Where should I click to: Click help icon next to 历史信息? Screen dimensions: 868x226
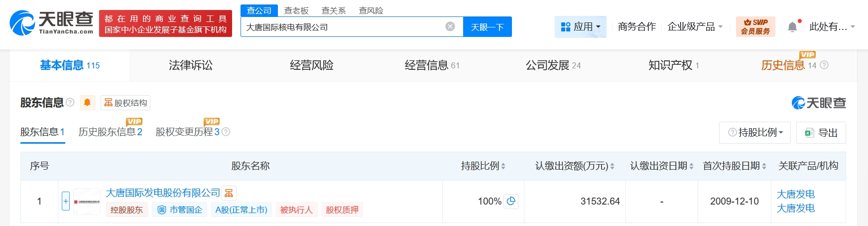click(x=824, y=65)
